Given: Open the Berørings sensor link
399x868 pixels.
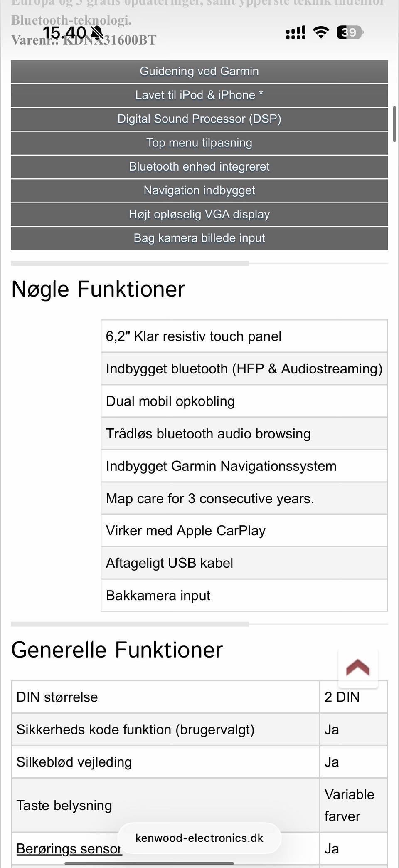Looking at the screenshot, I should 69,848.
